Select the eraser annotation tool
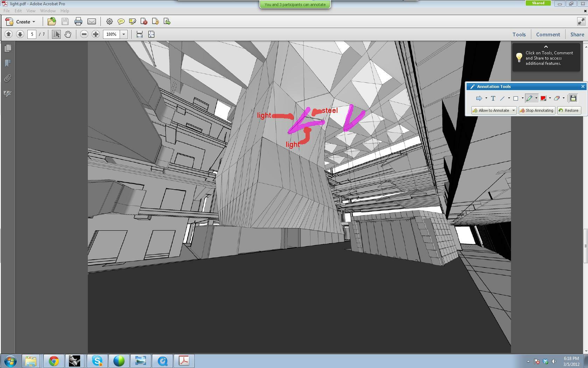This screenshot has width=588, height=368. (557, 98)
